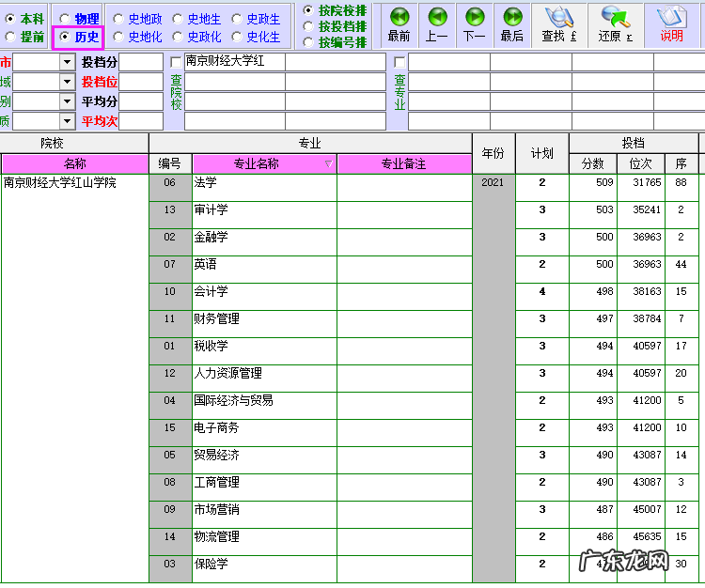Click the 序 column header
The height and width of the screenshot is (588, 705).
point(681,164)
